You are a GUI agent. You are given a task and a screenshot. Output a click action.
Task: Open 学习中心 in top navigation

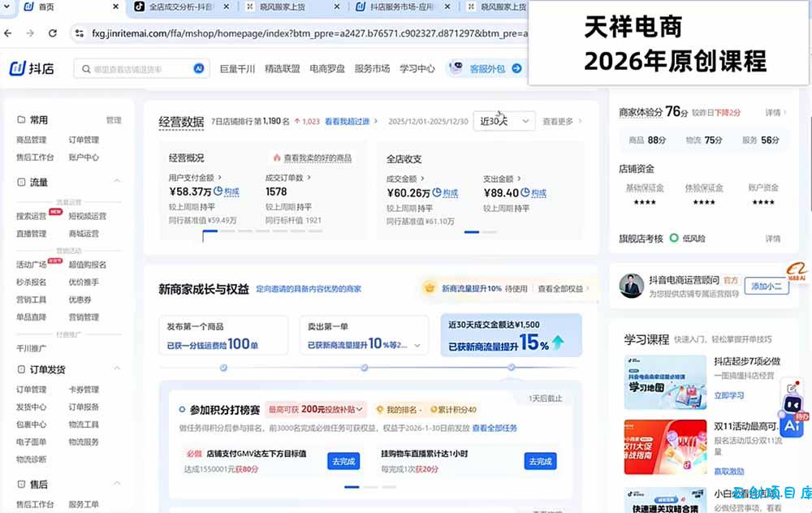pyautogui.click(x=417, y=68)
